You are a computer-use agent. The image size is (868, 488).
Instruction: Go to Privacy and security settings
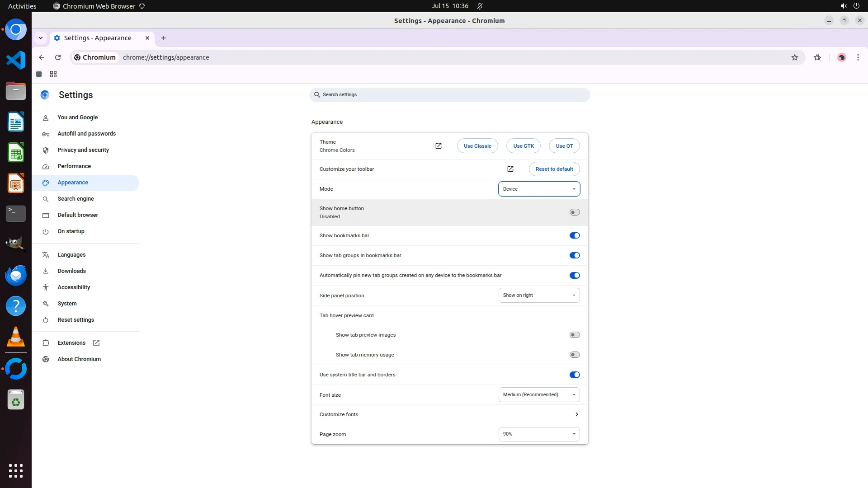(83, 150)
